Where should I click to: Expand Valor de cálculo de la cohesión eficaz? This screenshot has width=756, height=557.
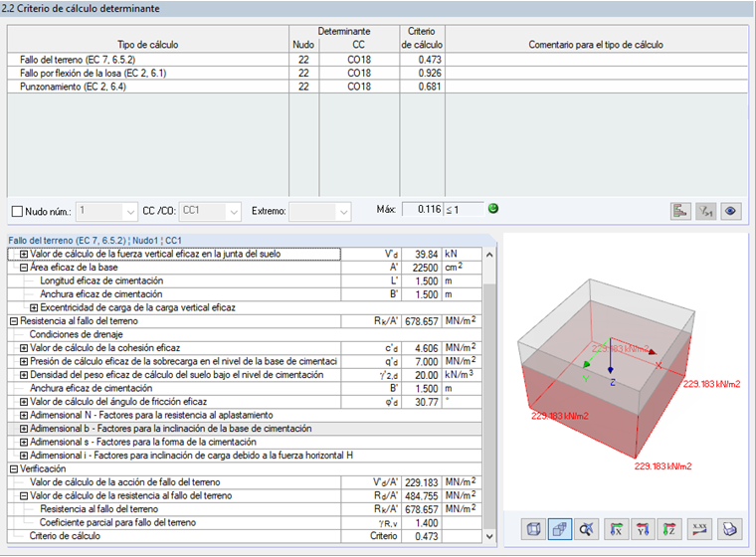[x=24, y=348]
